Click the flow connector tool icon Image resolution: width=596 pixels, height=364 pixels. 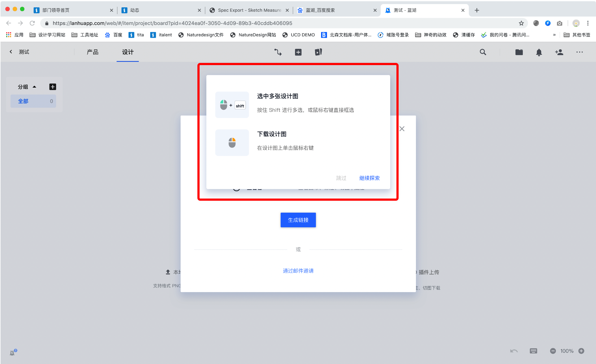click(x=278, y=52)
